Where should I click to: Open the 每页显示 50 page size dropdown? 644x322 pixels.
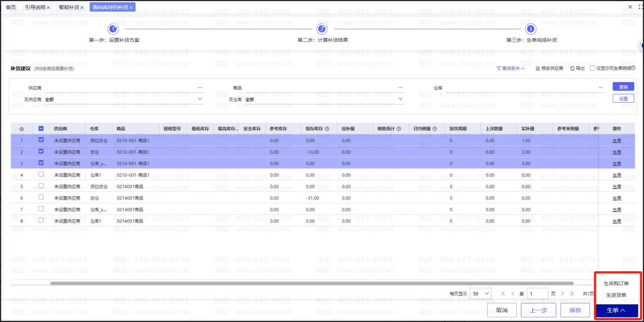pyautogui.click(x=481, y=293)
